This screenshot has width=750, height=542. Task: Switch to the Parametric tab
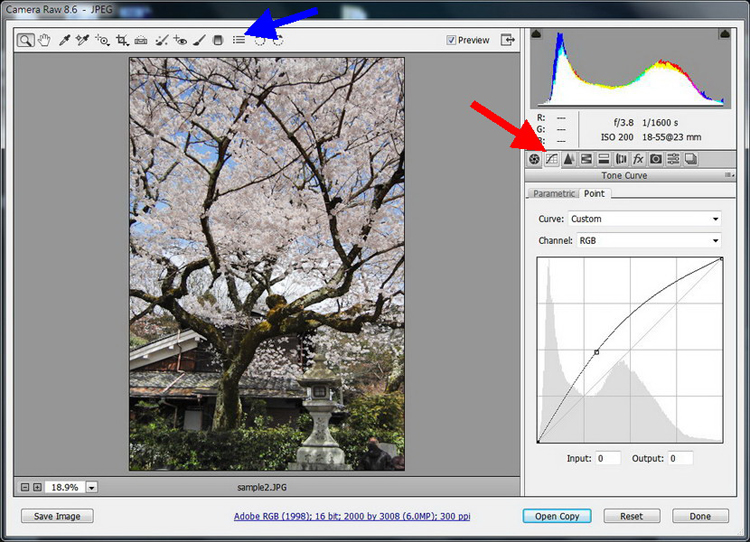(x=553, y=193)
